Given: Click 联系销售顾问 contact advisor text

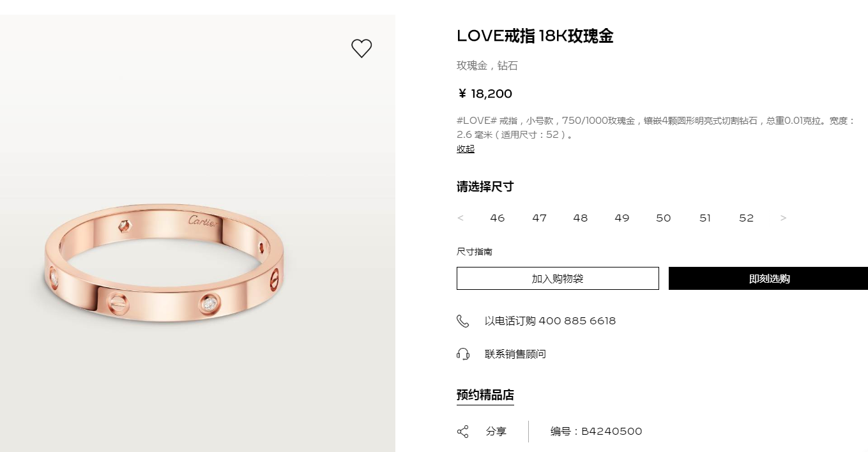Looking at the screenshot, I should (x=515, y=354).
